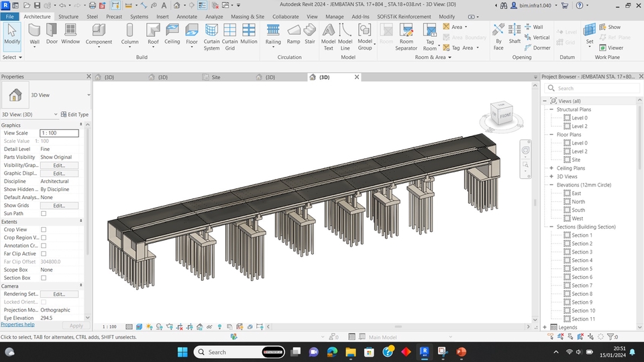Expand the Select panel dropdown
This screenshot has width=644, height=362.
click(x=12, y=57)
